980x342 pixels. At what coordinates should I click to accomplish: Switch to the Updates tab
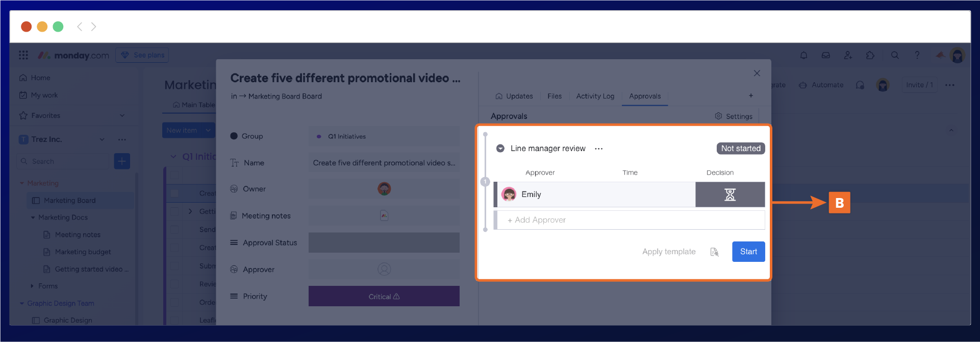point(514,96)
